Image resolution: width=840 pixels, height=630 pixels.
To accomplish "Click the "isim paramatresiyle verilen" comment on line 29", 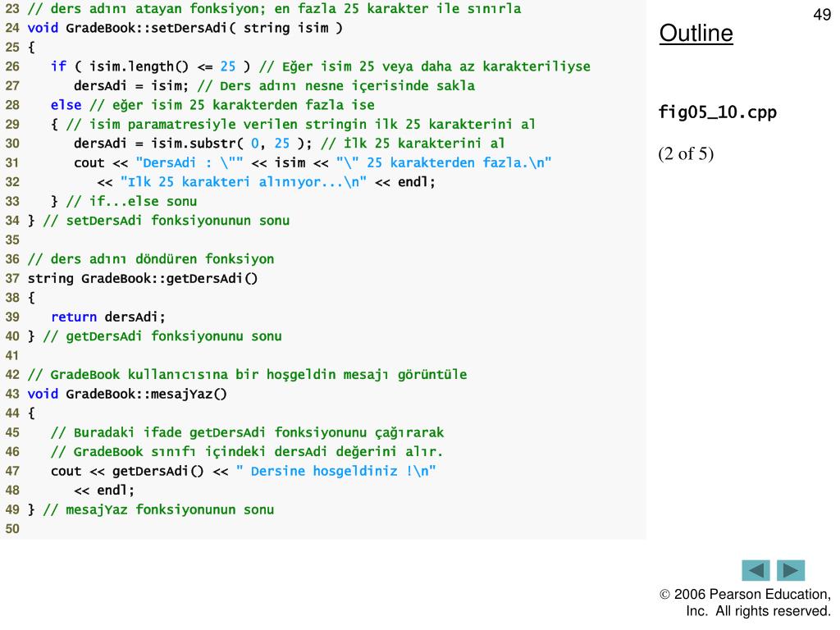I will (x=300, y=125).
